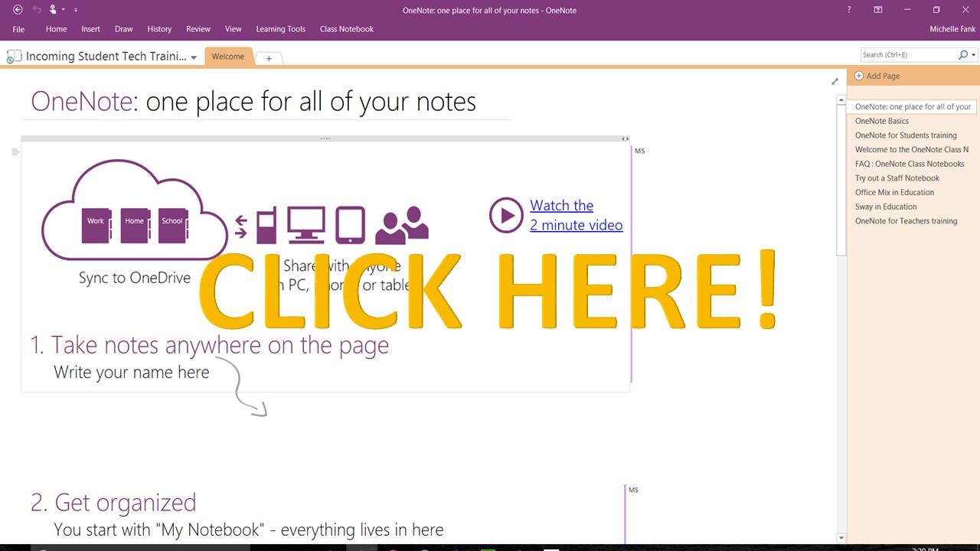Click page list scrollbar up arrow
This screenshot has width=980, height=551.
point(841,100)
